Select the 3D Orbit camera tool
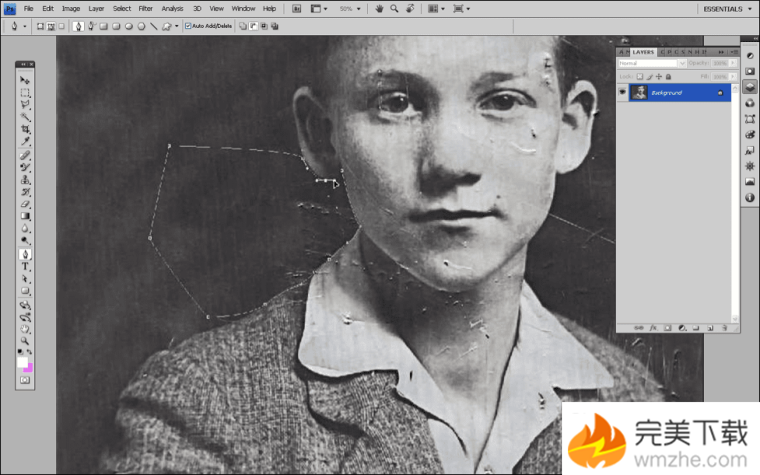This screenshot has height=475, width=760. pyautogui.click(x=25, y=317)
